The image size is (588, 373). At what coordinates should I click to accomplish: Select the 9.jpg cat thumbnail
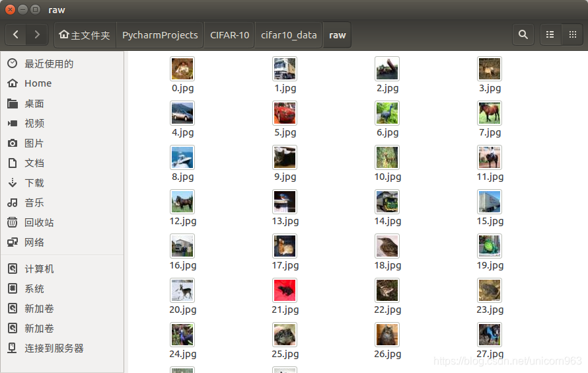(x=285, y=157)
